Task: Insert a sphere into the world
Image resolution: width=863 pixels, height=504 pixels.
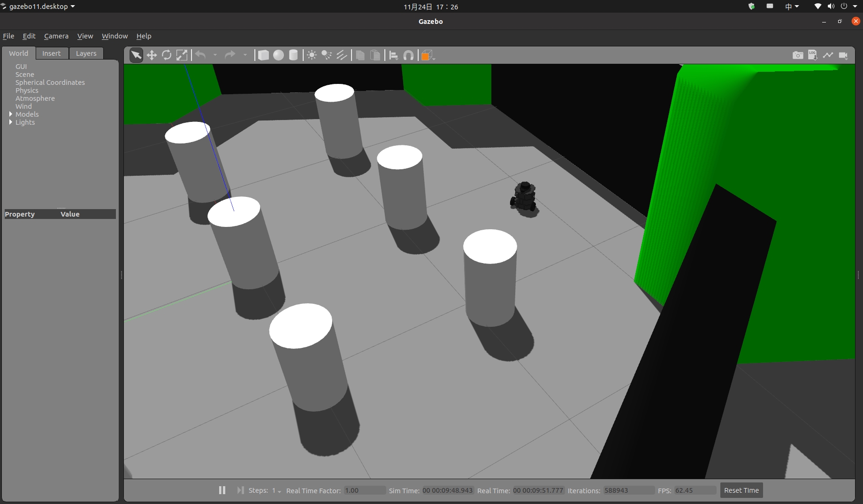Action: pos(278,55)
